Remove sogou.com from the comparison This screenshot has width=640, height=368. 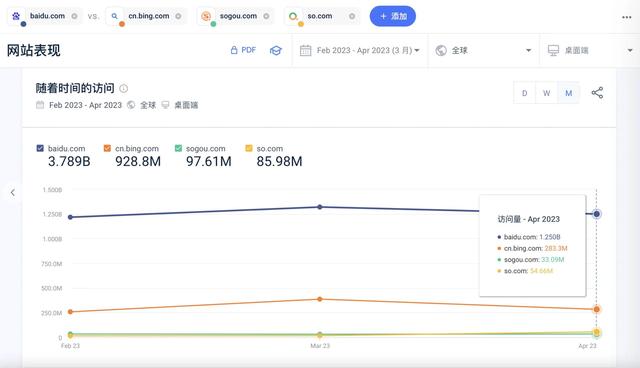tap(266, 16)
